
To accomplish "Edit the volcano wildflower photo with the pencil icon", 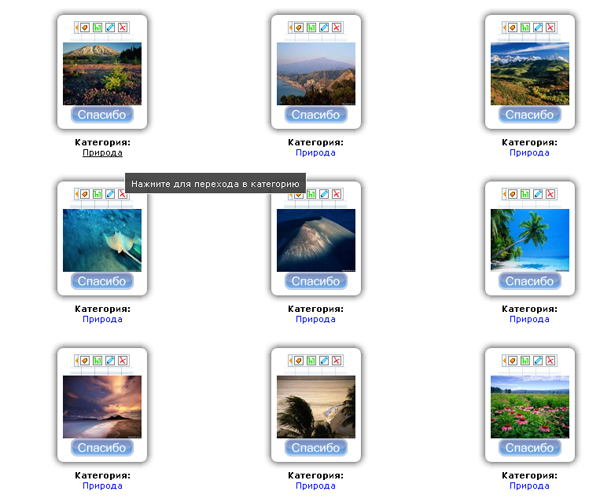I will pos(110,28).
